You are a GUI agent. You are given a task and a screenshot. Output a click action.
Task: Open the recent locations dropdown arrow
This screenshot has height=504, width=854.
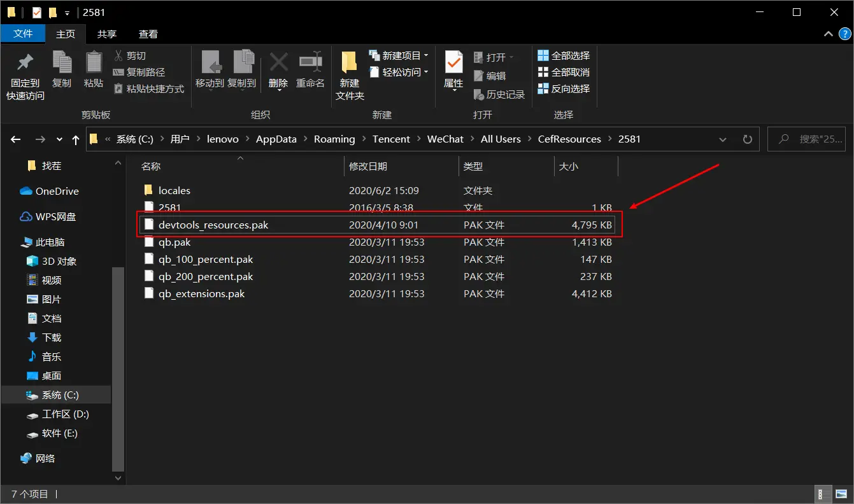point(59,139)
